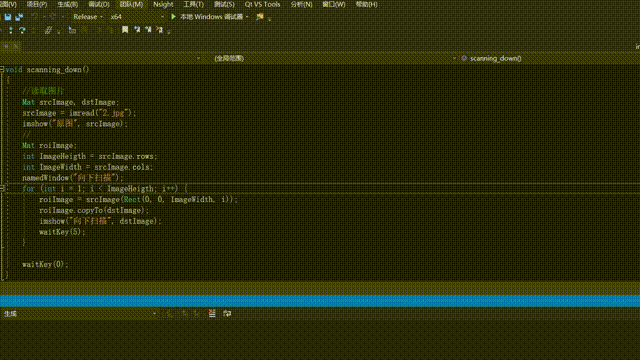Image resolution: width=640 pixels, height=360 pixels.
Task: Open the x64 platform dropdown
Action: 137,17
